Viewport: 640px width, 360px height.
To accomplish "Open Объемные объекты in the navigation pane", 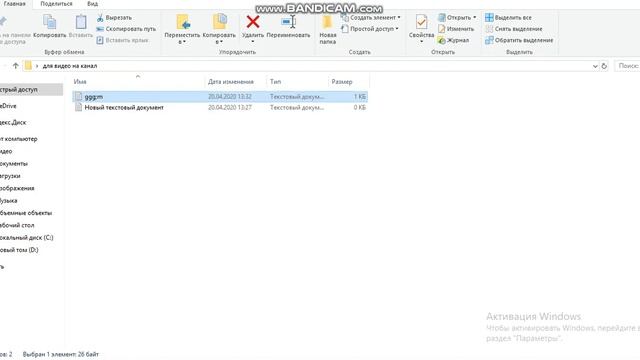I will (x=26, y=213).
